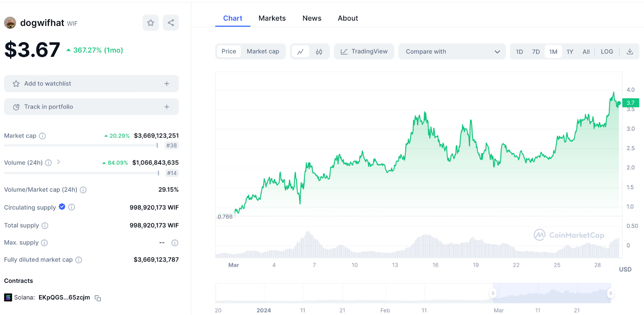Click the EKpQGS...65zcjm contract address
Image resolution: width=644 pixels, height=315 pixels.
[x=64, y=297]
